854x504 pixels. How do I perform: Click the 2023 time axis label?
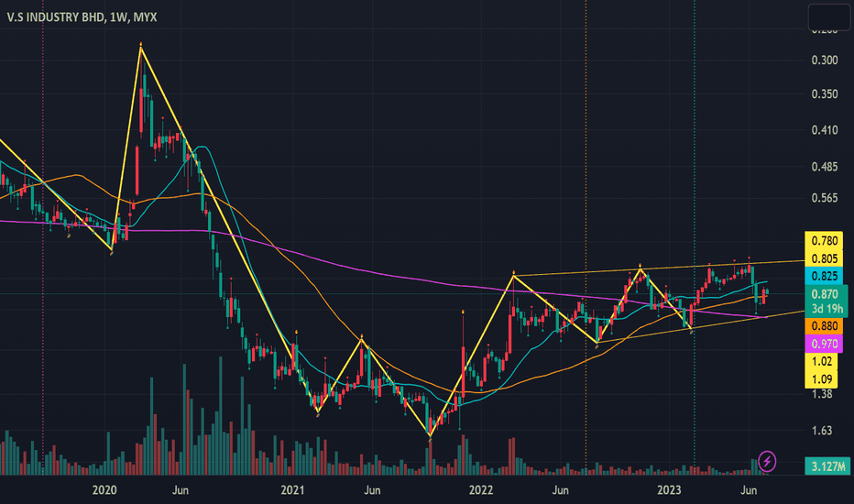click(x=669, y=490)
